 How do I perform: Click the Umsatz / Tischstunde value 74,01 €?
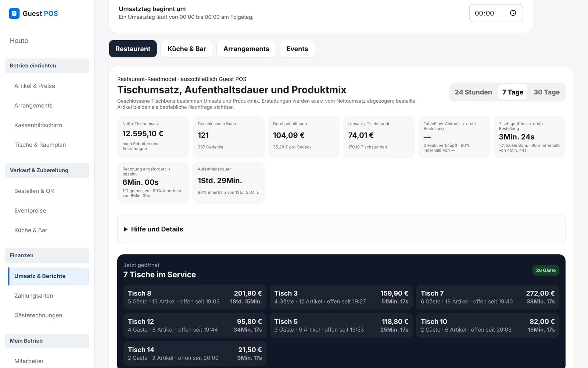coord(361,135)
